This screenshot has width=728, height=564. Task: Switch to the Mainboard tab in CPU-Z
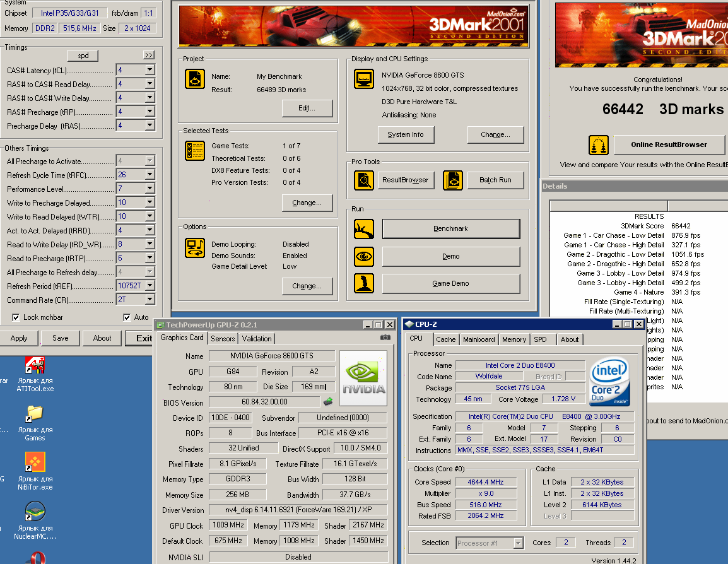click(x=479, y=340)
